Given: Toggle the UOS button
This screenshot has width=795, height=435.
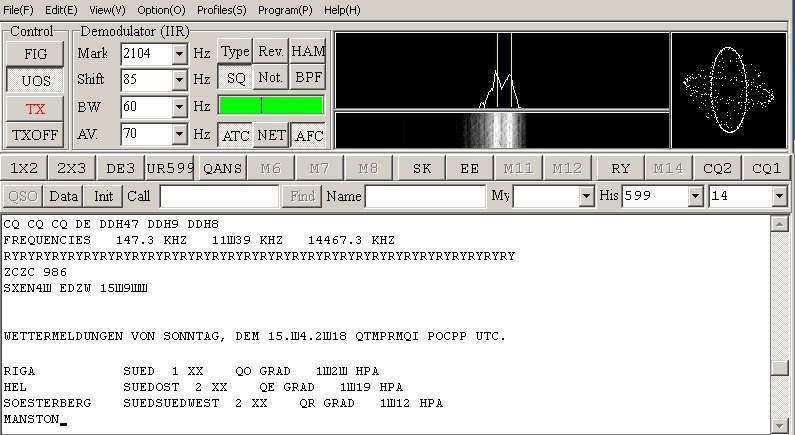Looking at the screenshot, I should click(x=35, y=81).
